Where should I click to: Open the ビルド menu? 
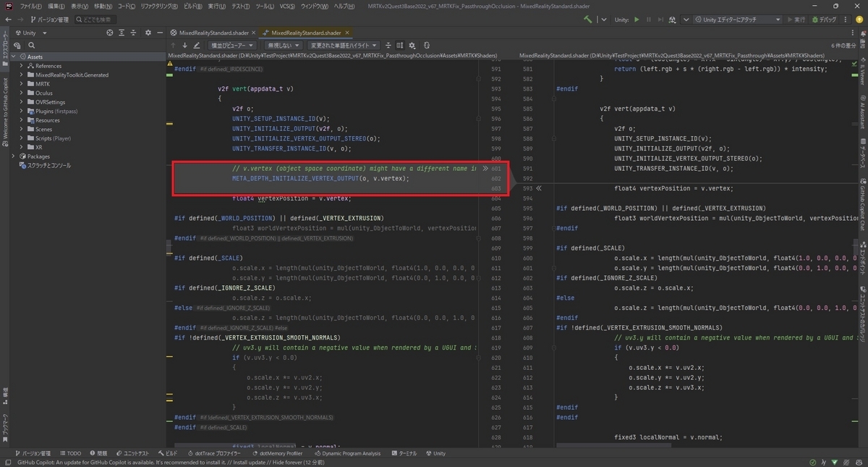point(193,6)
